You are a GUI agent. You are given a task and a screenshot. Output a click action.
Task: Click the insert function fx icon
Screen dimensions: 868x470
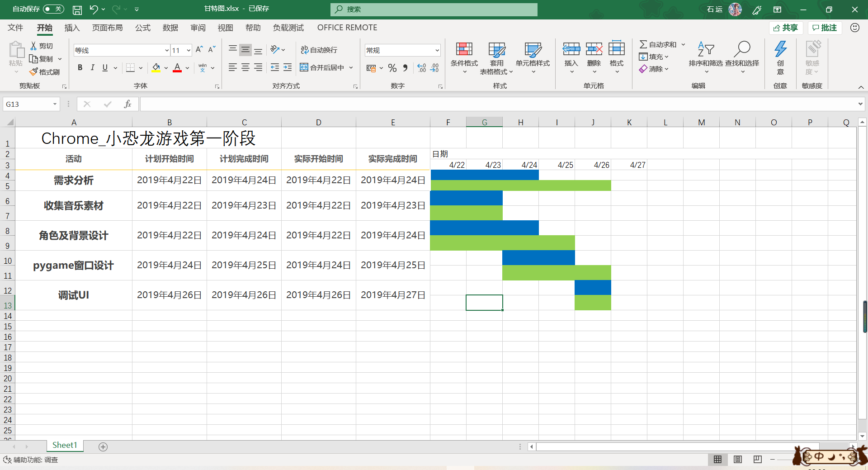point(128,104)
